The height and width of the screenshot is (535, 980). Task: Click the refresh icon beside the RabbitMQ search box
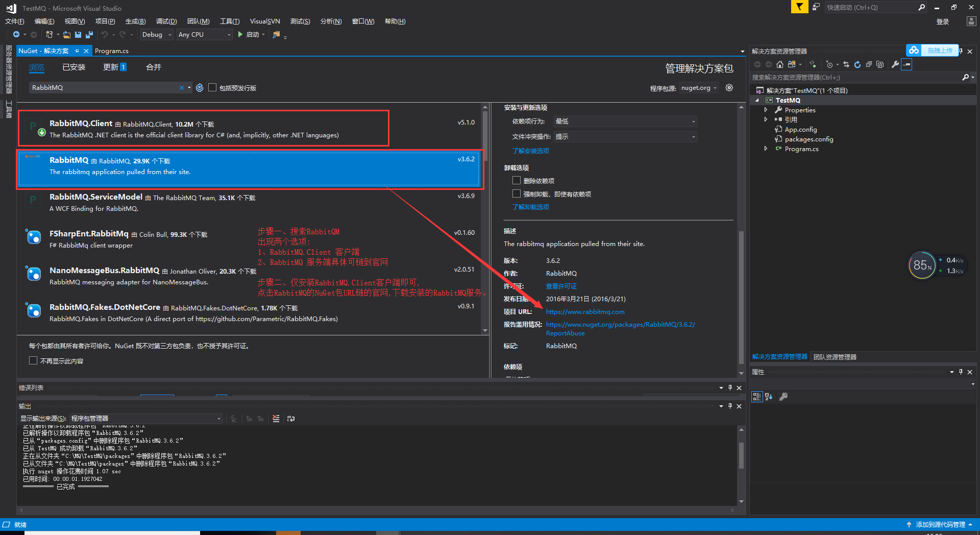[x=200, y=88]
